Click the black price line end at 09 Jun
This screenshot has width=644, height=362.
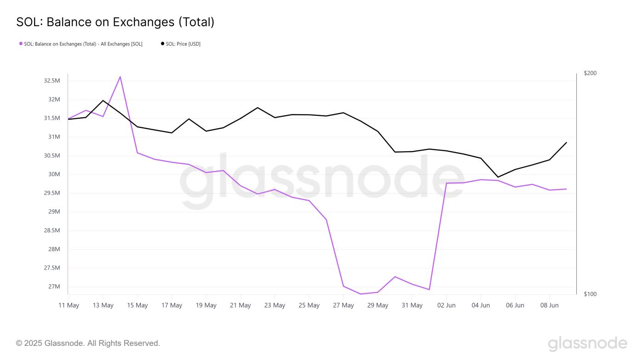(566, 143)
